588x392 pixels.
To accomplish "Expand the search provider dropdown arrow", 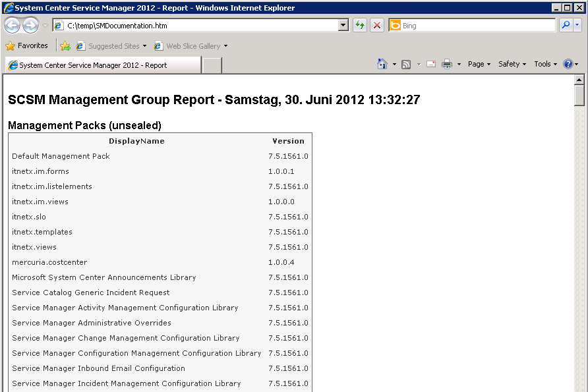I will [578, 26].
